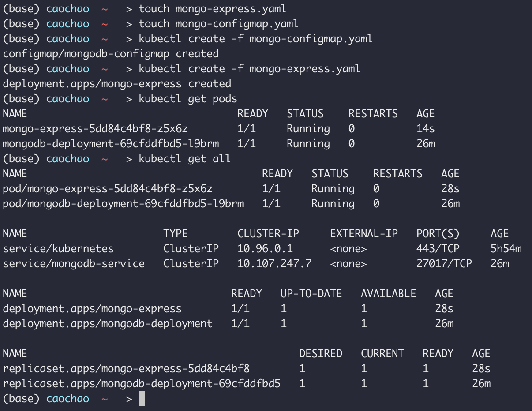Click pod name 'mongo-express-5dd84c4bf8-z5x6z' without pod/ prefix
Image resolution: width=532 pixels, height=411 pixels.
[x=95, y=129]
